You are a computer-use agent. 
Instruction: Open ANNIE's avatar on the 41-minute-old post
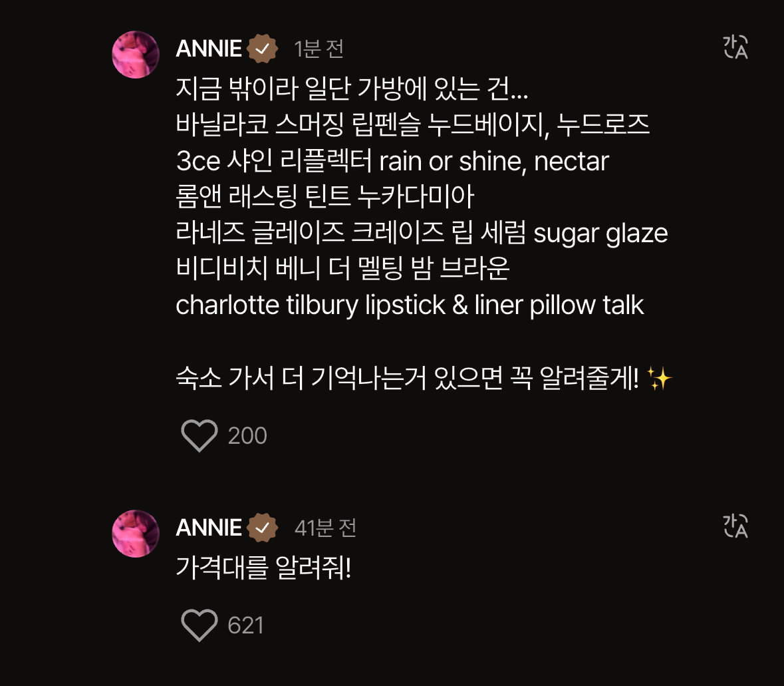point(136,533)
